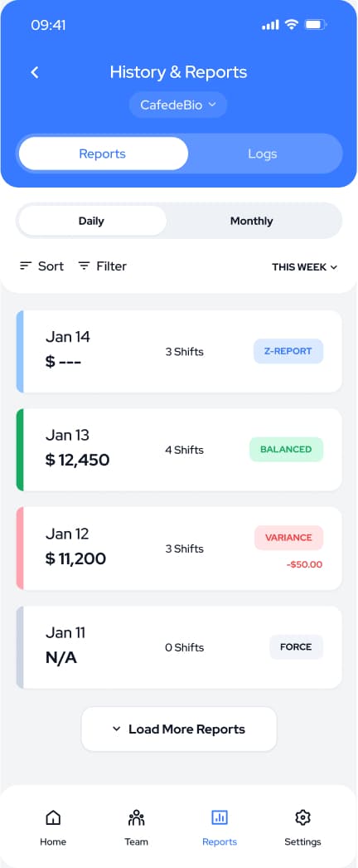Open the THIS WEEK period dropdown
Screen dimensions: 358x868
pos(304,267)
